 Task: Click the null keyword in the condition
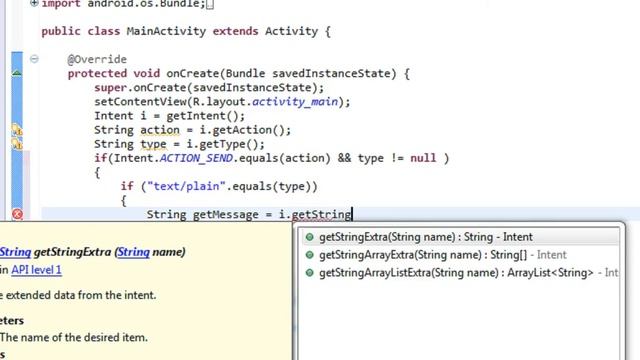(x=423, y=158)
